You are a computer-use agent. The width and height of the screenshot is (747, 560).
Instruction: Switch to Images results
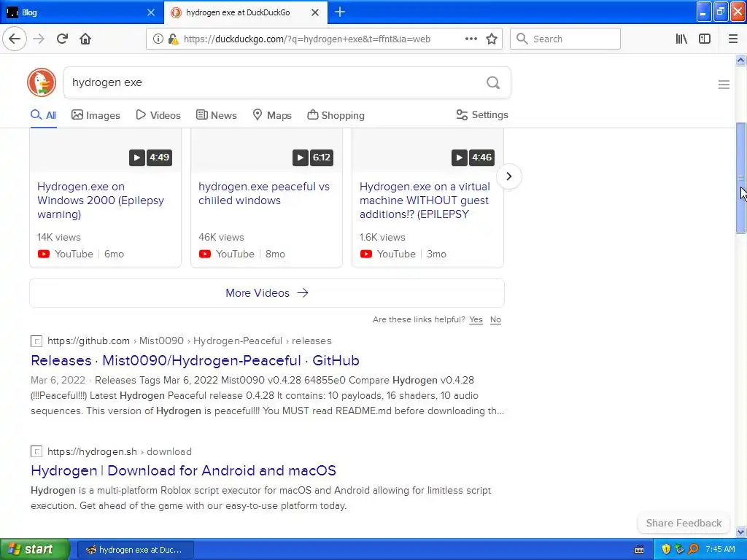96,115
